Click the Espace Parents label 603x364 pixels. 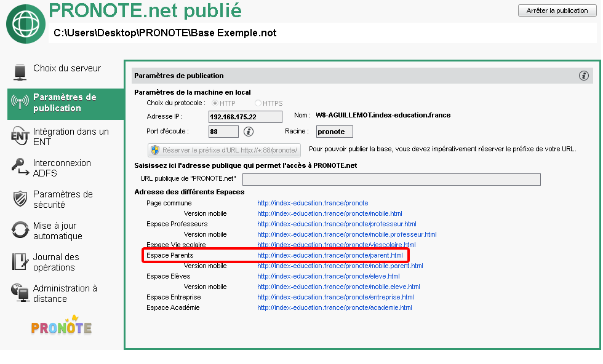coord(170,255)
